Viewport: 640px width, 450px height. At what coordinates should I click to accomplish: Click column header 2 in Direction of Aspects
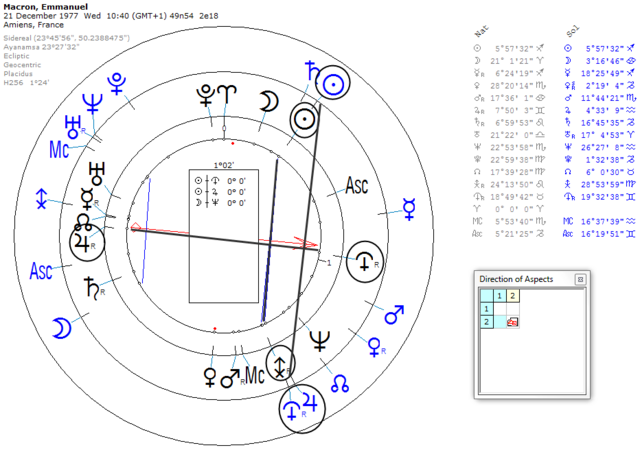513,296
